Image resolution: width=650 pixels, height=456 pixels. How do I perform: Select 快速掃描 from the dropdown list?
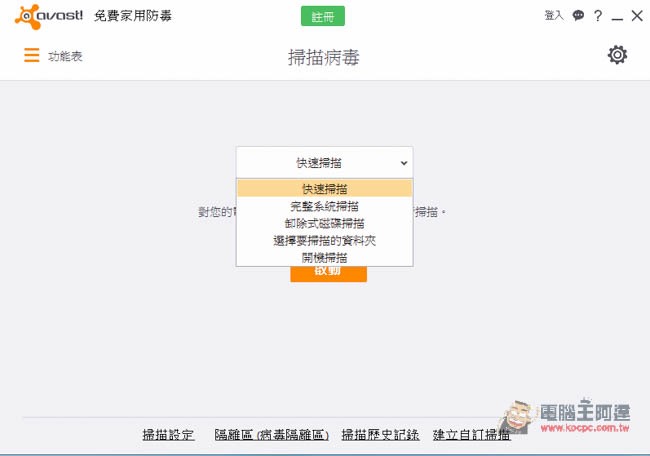point(324,189)
